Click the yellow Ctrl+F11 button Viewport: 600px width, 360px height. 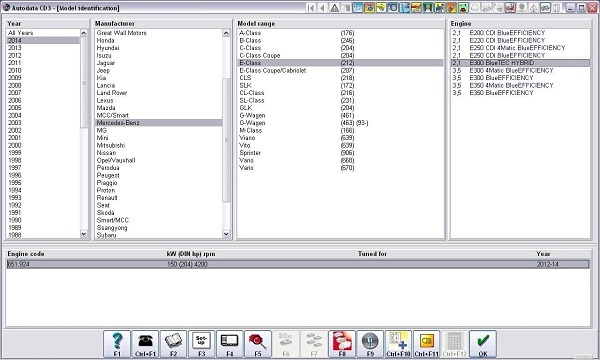(x=426, y=344)
